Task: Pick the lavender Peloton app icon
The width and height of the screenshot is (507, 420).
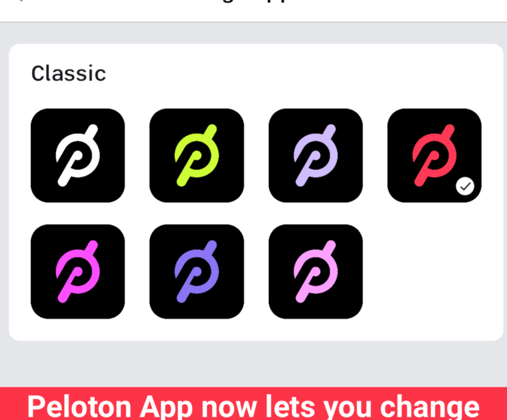Action: (316, 155)
